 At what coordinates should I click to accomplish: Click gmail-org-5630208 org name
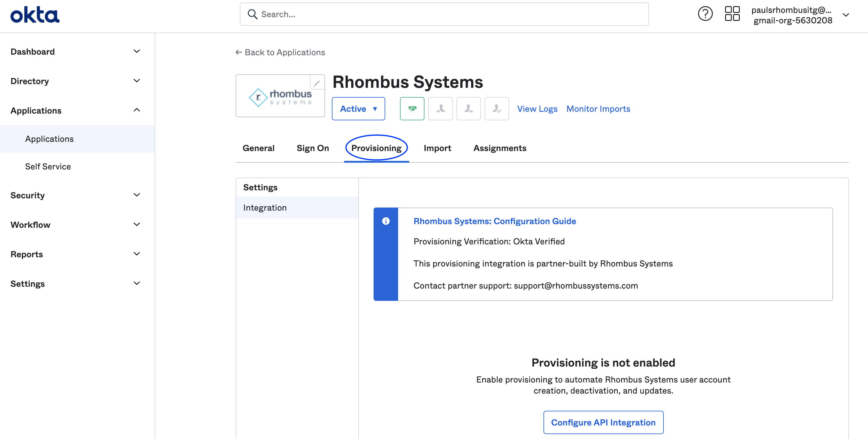[793, 21]
